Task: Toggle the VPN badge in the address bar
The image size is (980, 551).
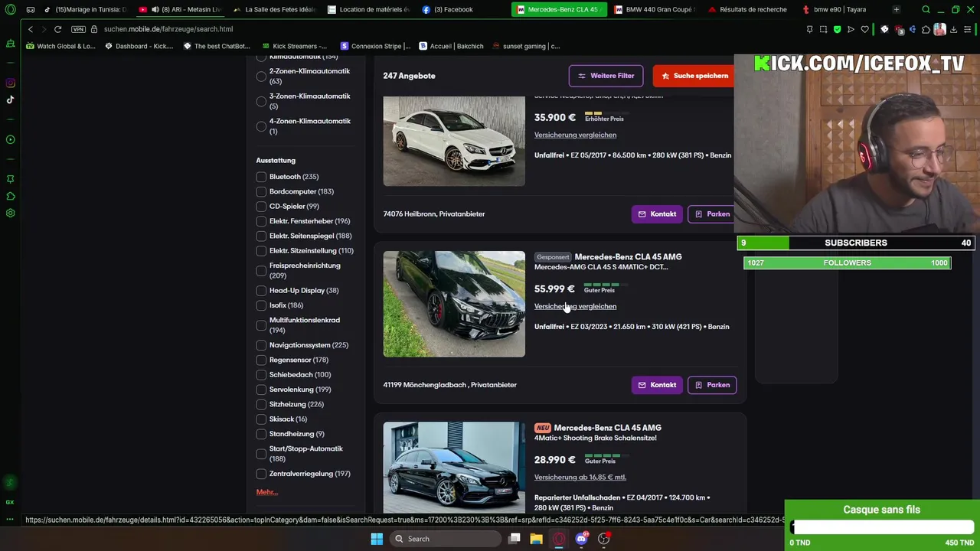Action: pyautogui.click(x=78, y=29)
